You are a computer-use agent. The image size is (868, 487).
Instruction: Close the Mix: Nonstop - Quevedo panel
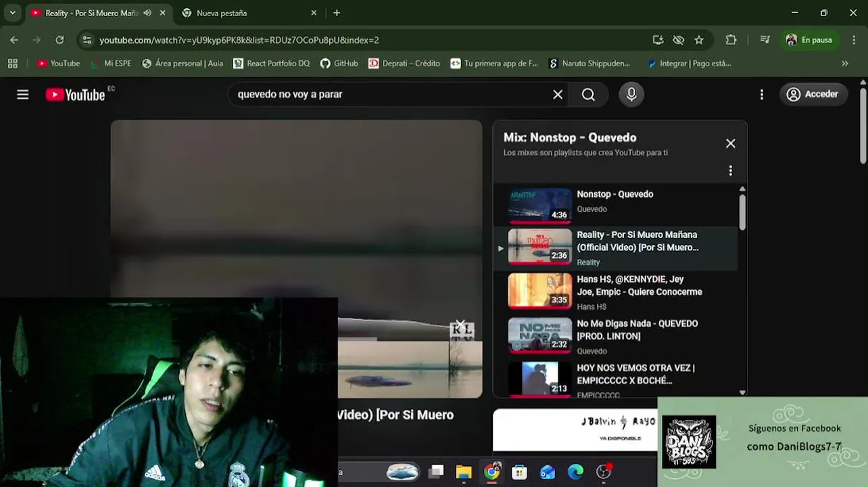pos(731,143)
